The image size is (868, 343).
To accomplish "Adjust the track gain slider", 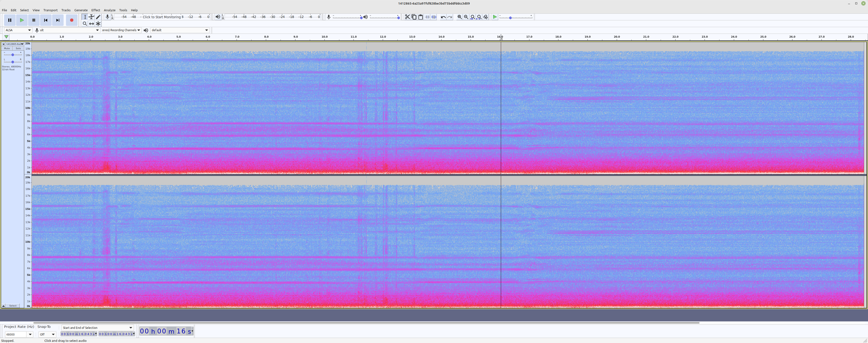I will point(12,55).
